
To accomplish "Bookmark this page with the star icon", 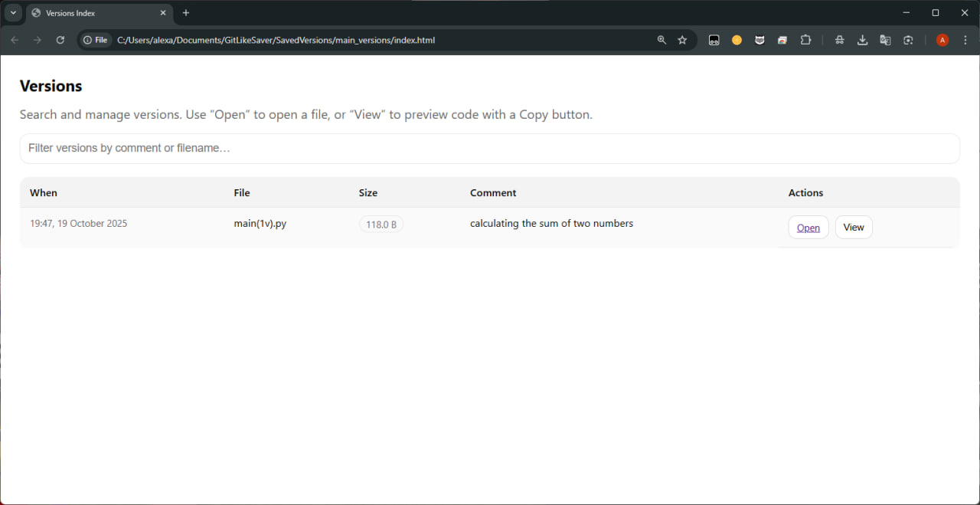I will coord(682,40).
